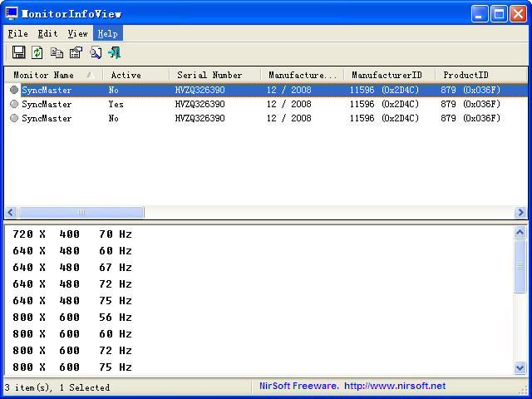Click the '640 X 480 67 Hz' line
The image size is (532, 399).
[x=72, y=268]
